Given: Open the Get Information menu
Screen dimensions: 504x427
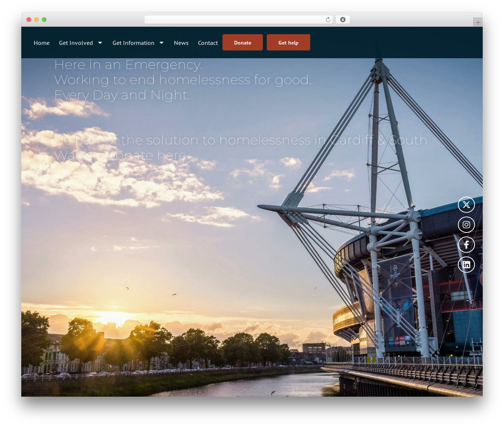Looking at the screenshot, I should pyautogui.click(x=133, y=43).
